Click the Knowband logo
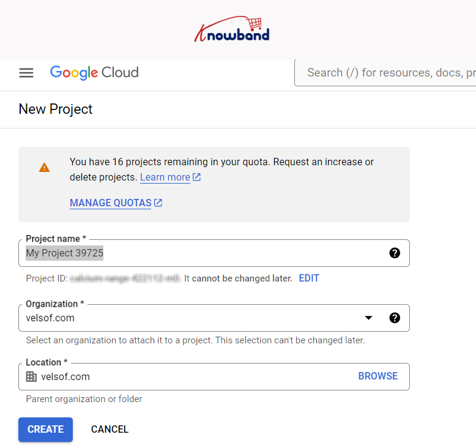This screenshot has height=448, width=476. 232,29
